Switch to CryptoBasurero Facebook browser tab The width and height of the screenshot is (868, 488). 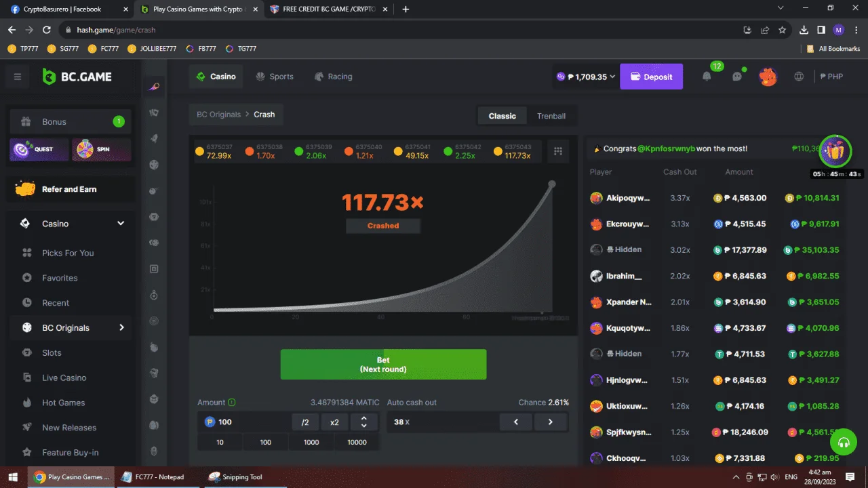66,9
